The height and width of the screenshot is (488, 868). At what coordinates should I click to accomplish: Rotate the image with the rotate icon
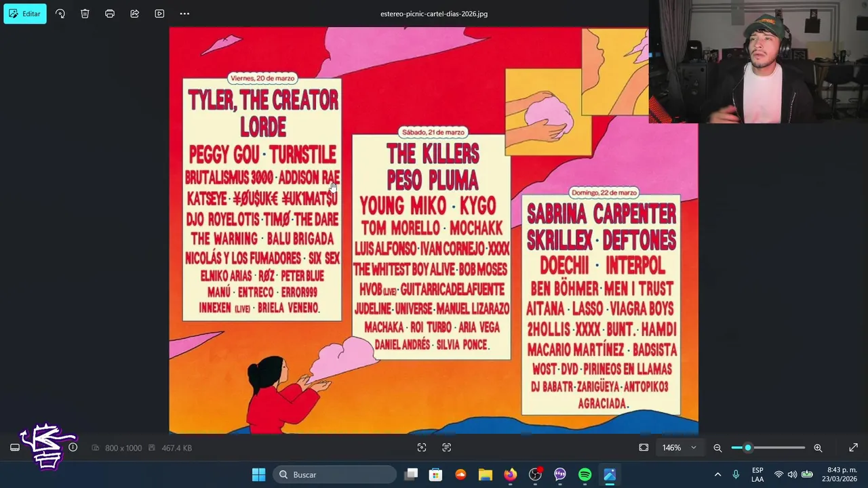click(60, 14)
